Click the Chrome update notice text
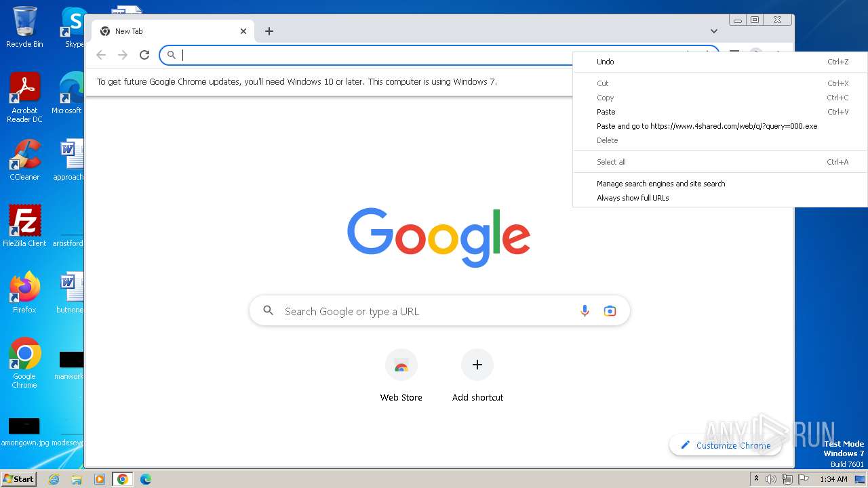 click(x=297, y=81)
